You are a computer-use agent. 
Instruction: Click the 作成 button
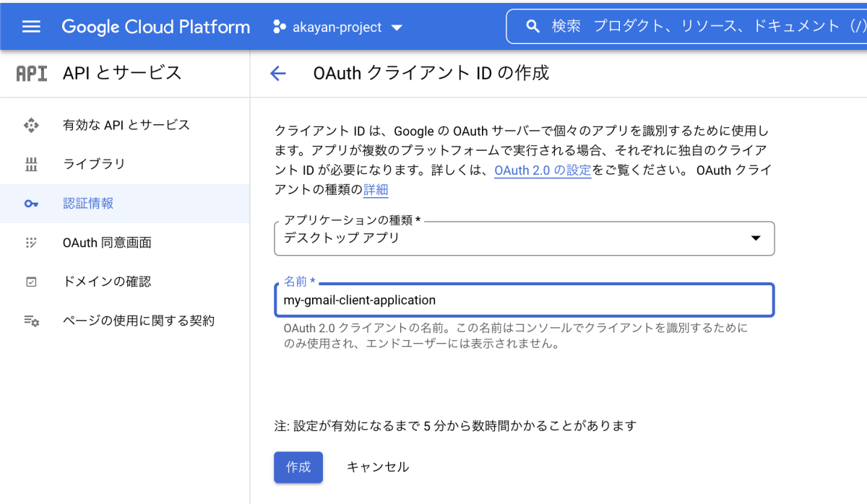click(x=298, y=467)
